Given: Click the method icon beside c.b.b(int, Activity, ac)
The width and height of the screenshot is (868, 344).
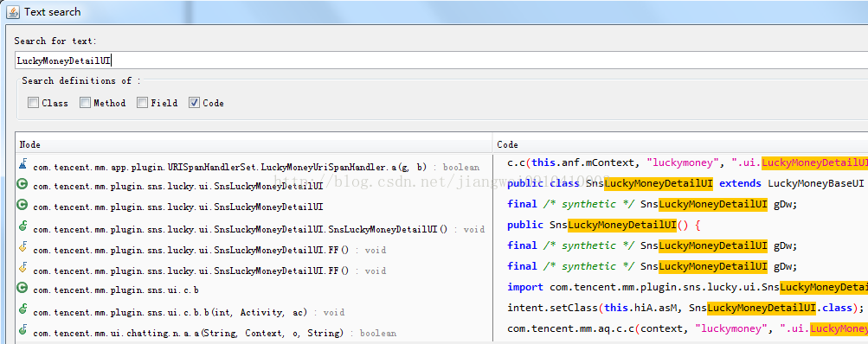Looking at the screenshot, I should tap(23, 309).
